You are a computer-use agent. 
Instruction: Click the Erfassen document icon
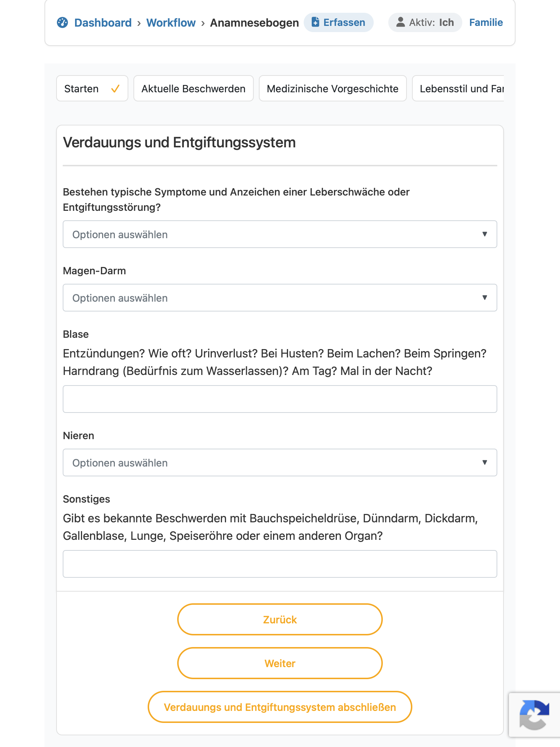point(315,22)
